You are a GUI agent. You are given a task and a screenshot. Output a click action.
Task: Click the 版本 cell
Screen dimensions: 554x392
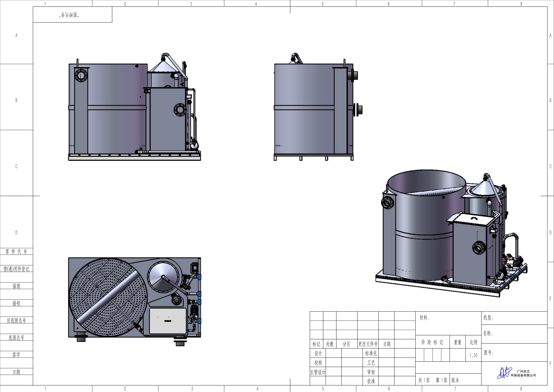pyautogui.click(x=466, y=379)
